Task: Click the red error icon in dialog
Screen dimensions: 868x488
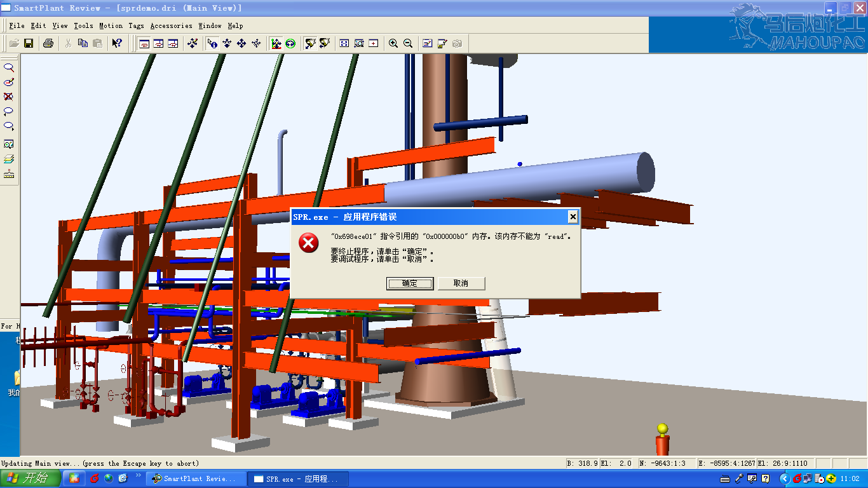Action: pyautogui.click(x=309, y=243)
